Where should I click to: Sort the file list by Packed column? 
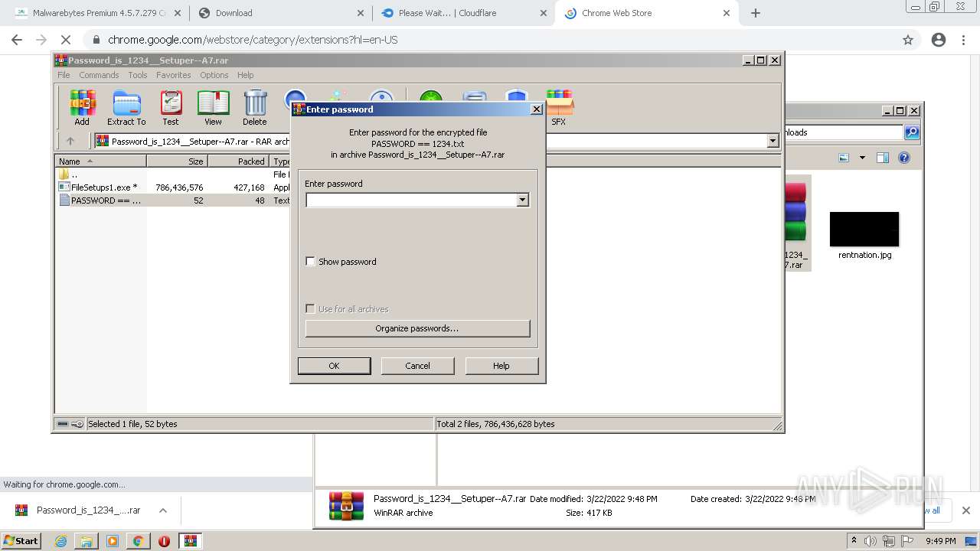238,161
